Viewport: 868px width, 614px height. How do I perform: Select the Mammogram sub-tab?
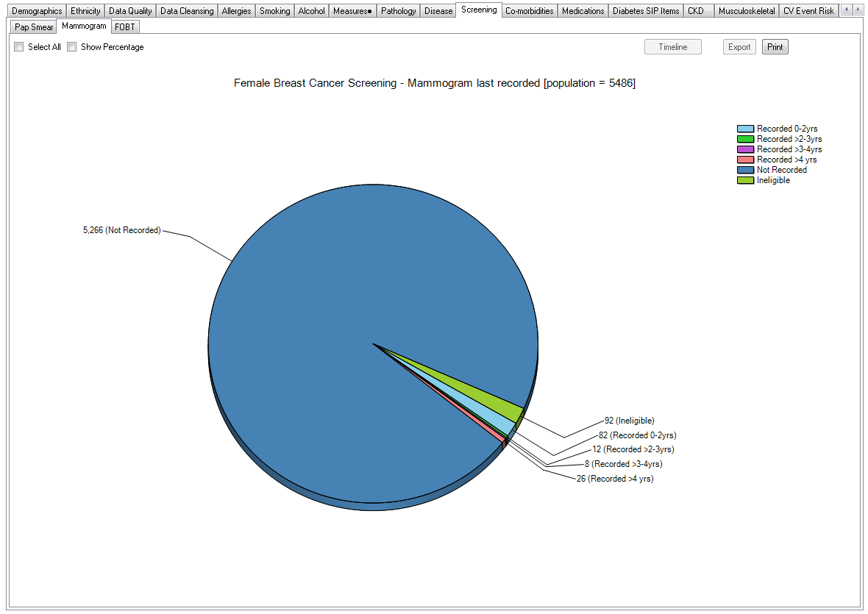pos(84,26)
